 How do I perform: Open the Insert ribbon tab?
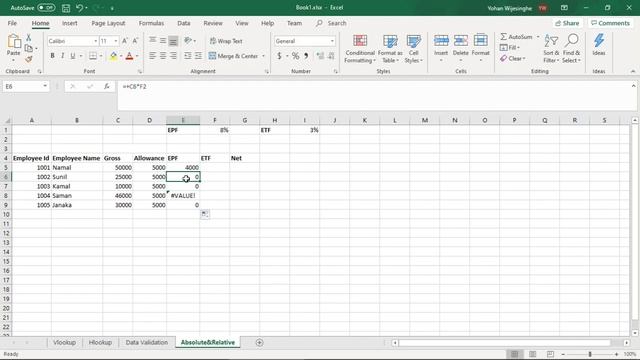click(x=69, y=23)
